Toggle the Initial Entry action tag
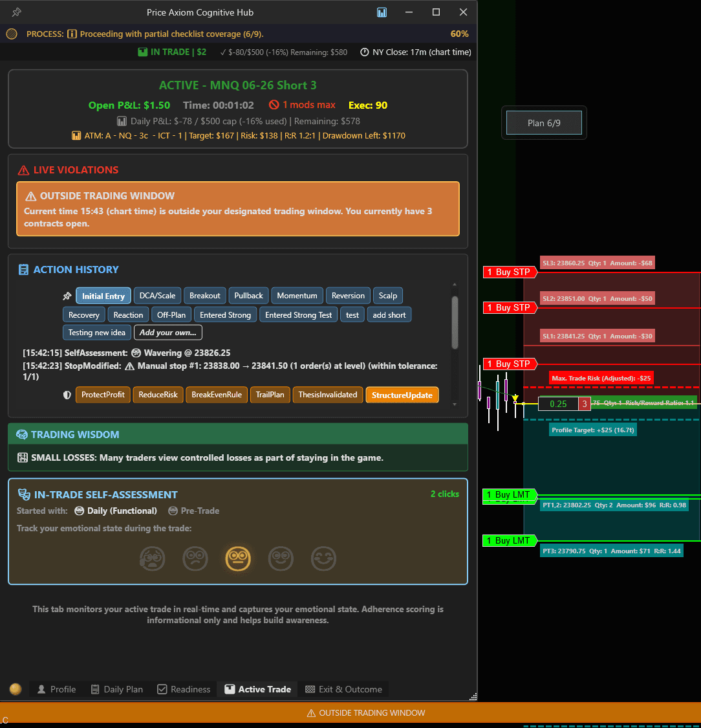This screenshot has width=701, height=728. point(103,295)
